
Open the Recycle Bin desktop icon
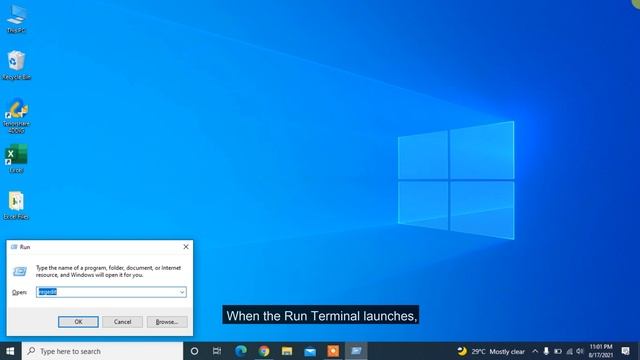tap(16, 65)
